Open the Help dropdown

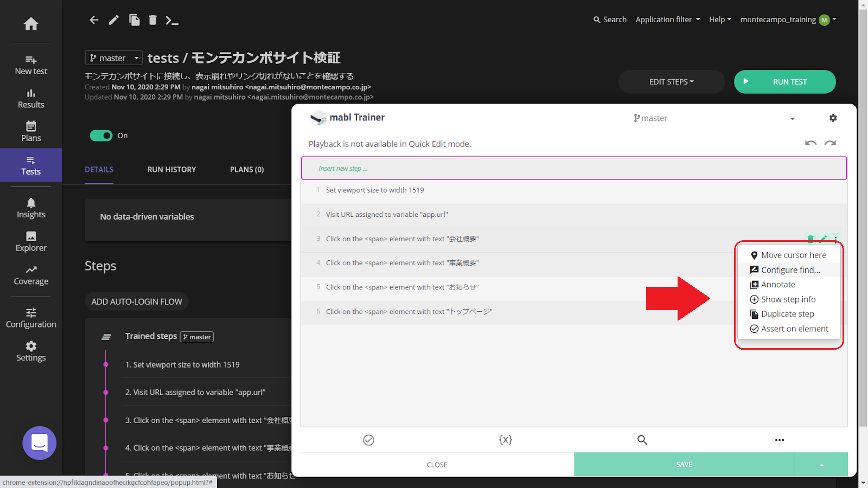720,20
